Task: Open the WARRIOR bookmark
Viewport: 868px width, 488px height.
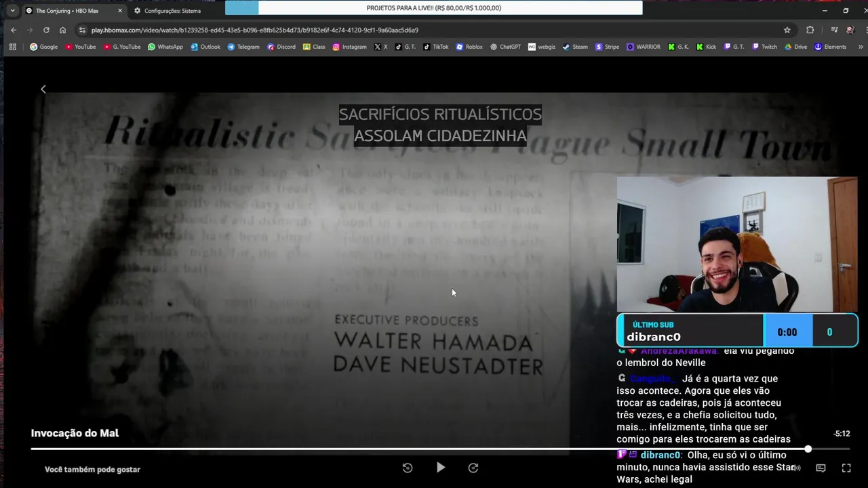Action: (x=644, y=47)
